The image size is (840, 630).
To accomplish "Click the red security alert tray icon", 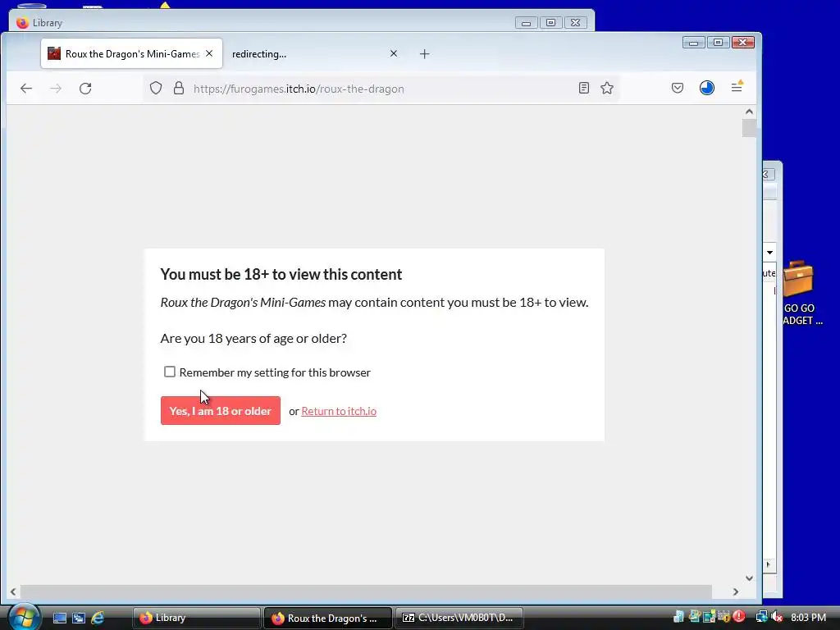I will tap(739, 617).
